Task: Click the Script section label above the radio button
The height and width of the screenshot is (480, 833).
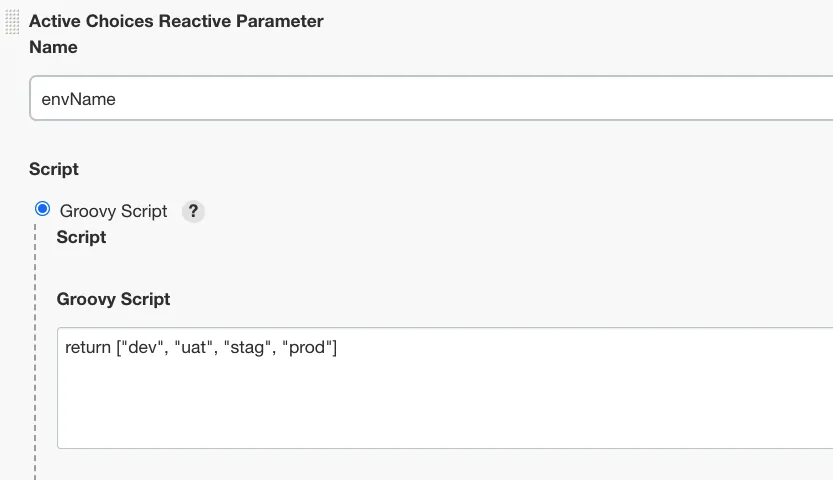Action: [54, 169]
